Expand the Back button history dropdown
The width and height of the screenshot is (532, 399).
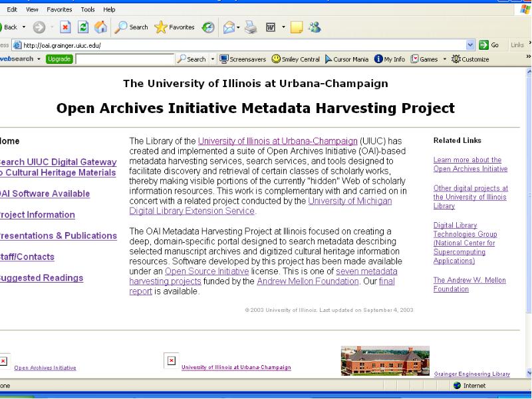[24, 27]
